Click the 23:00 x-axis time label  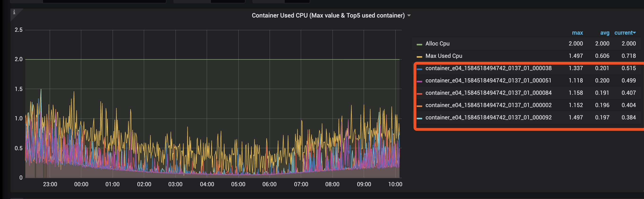pos(50,184)
